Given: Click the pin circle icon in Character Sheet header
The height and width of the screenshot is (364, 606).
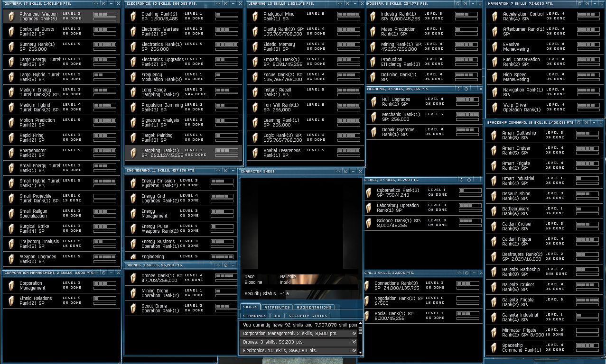Looking at the screenshot, I should 345,171.
